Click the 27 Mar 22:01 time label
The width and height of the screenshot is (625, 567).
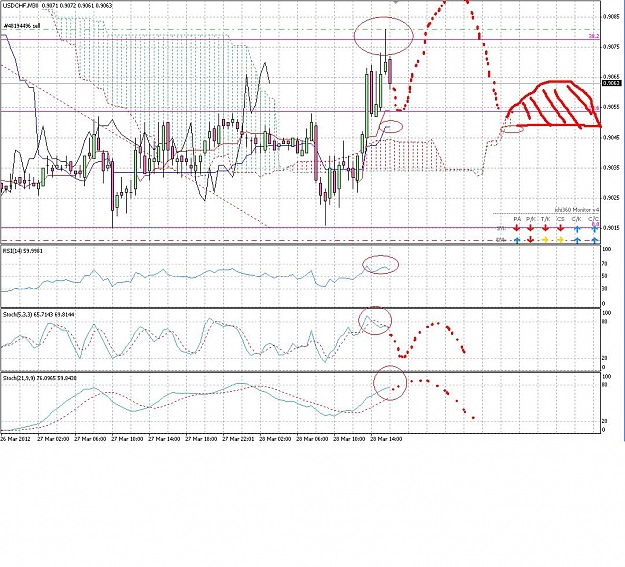pos(238,439)
